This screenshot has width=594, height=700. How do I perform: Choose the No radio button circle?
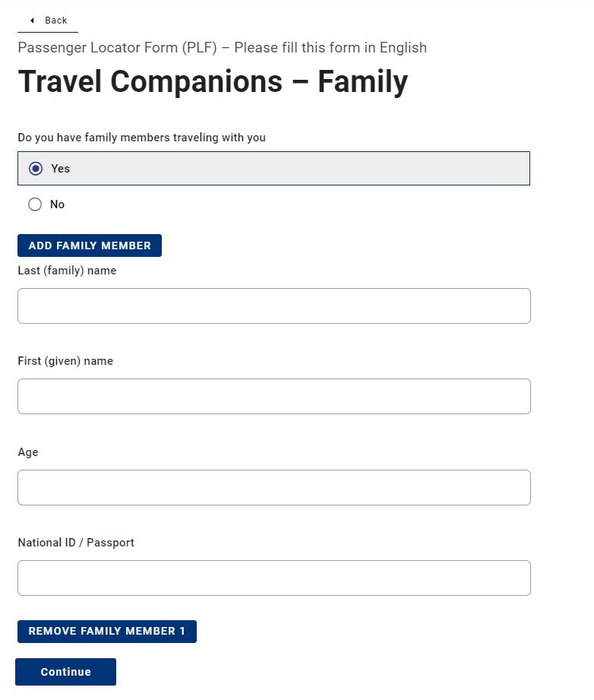click(x=35, y=204)
